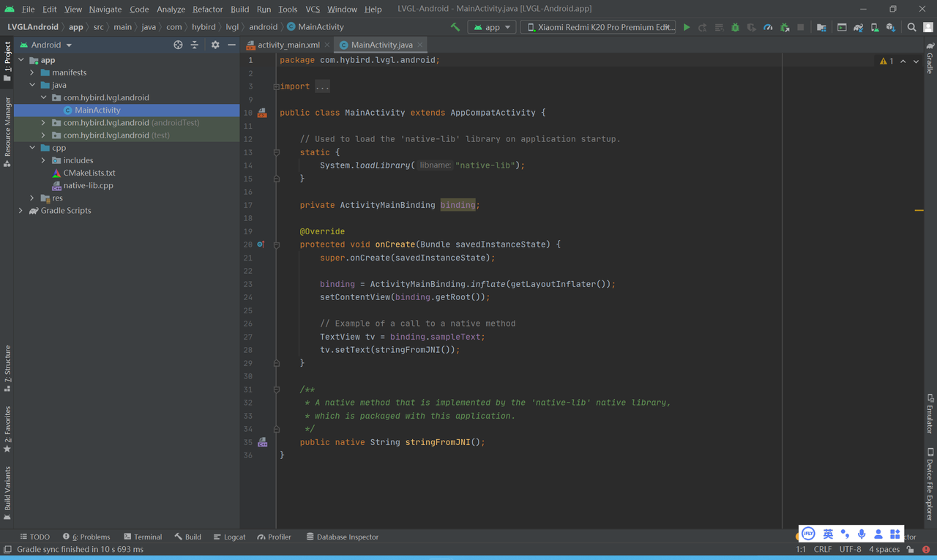Attach debugger to Android process icon
Viewport: 937px width, 560px height.
coord(785,27)
